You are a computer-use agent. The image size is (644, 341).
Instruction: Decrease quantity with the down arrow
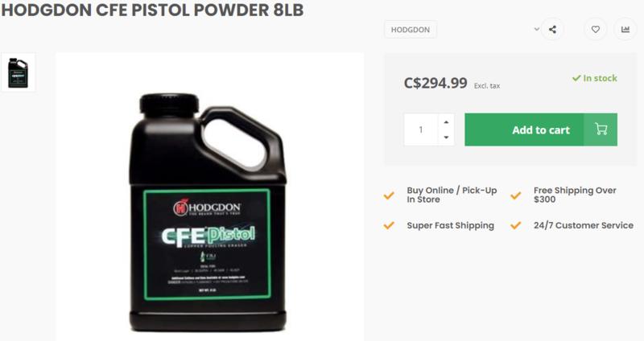pos(446,138)
